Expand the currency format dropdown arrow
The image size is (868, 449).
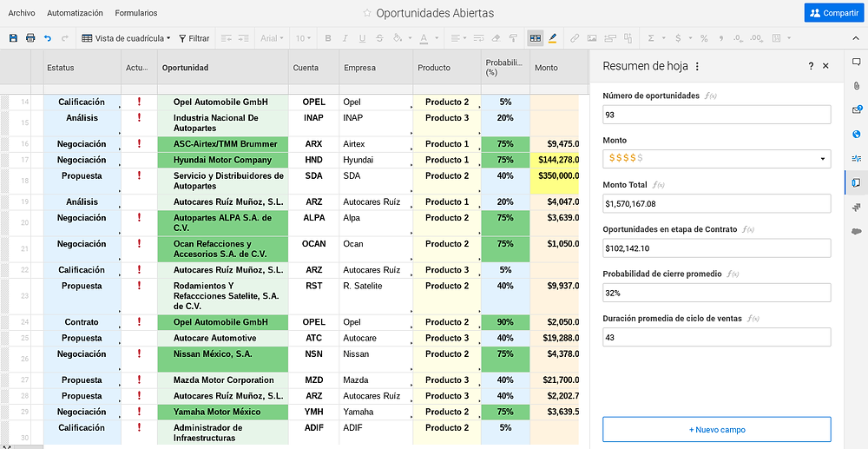[690, 38]
